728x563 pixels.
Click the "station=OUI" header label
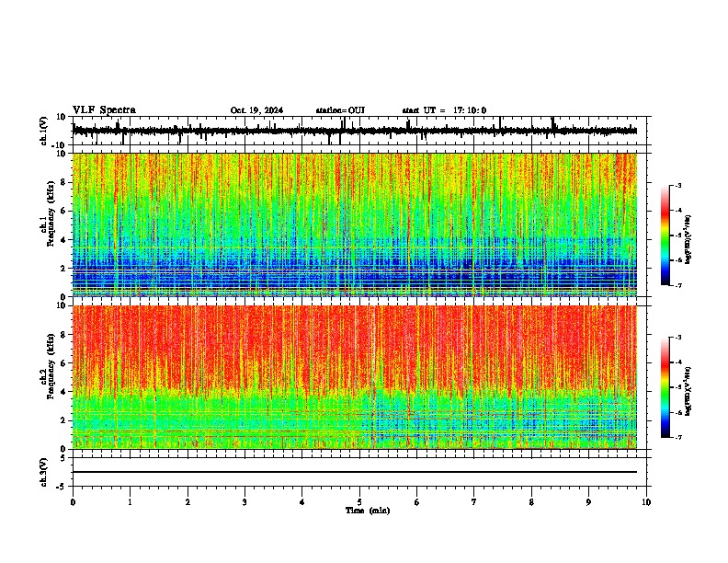tap(340, 110)
